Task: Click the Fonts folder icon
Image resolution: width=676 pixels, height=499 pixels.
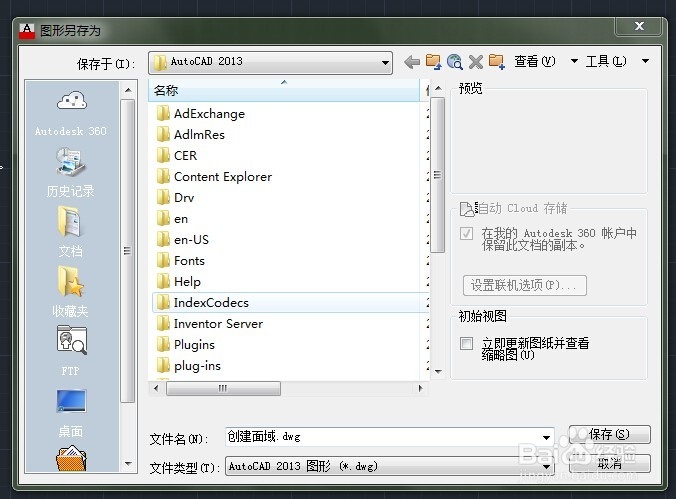Action: [163, 260]
